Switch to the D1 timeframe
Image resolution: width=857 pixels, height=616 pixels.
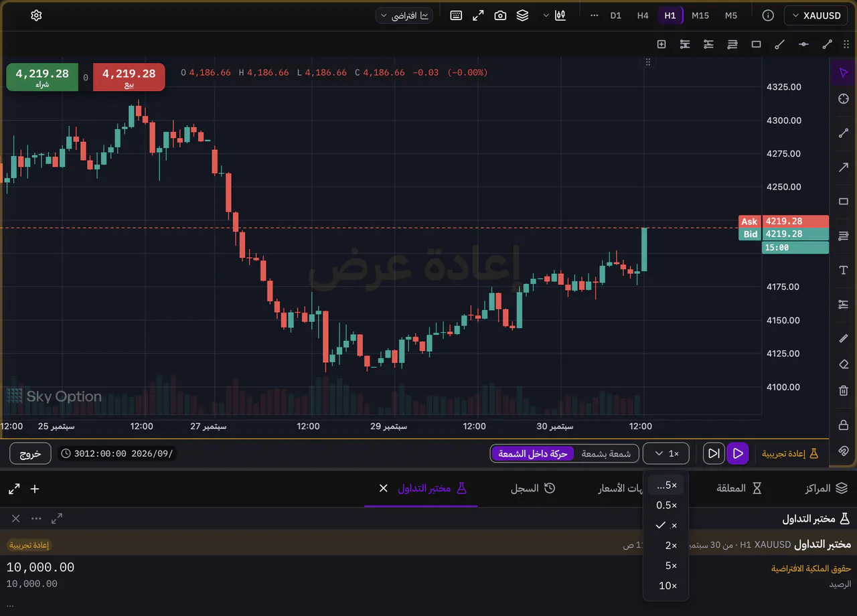click(615, 15)
